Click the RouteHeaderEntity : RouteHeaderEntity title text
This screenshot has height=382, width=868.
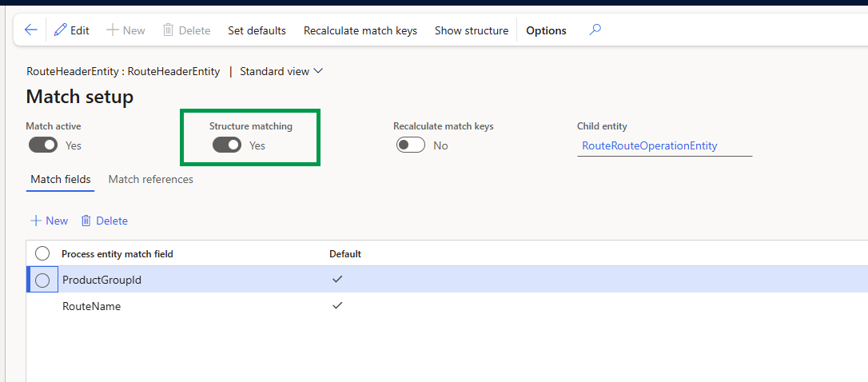(x=123, y=71)
